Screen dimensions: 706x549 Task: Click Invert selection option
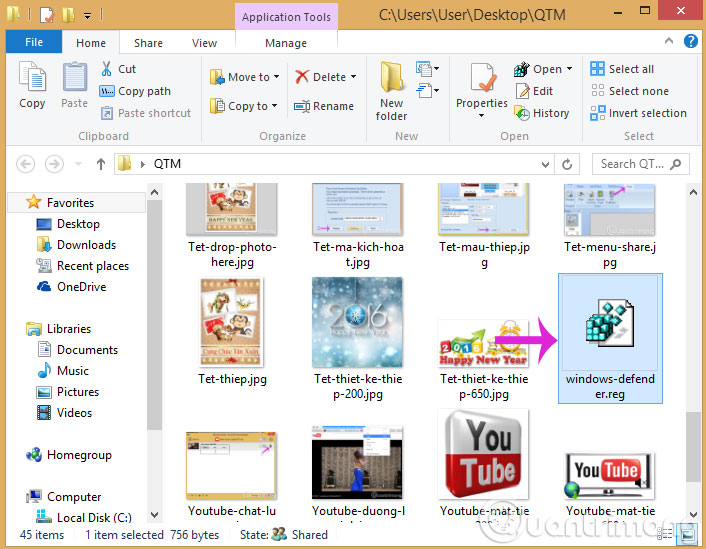(598, 113)
